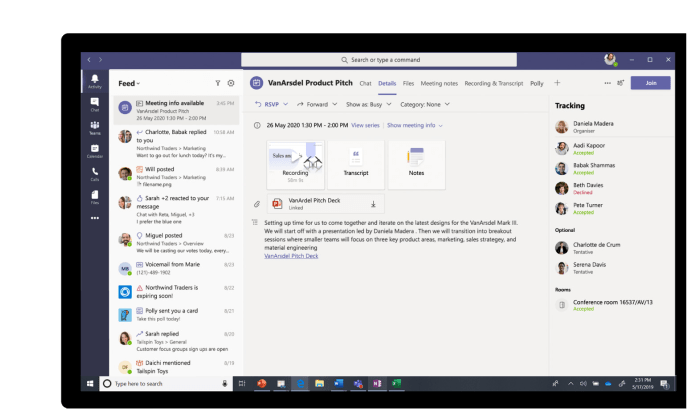Open the Transcript card
This screenshot has width=687, height=410.
356,165
